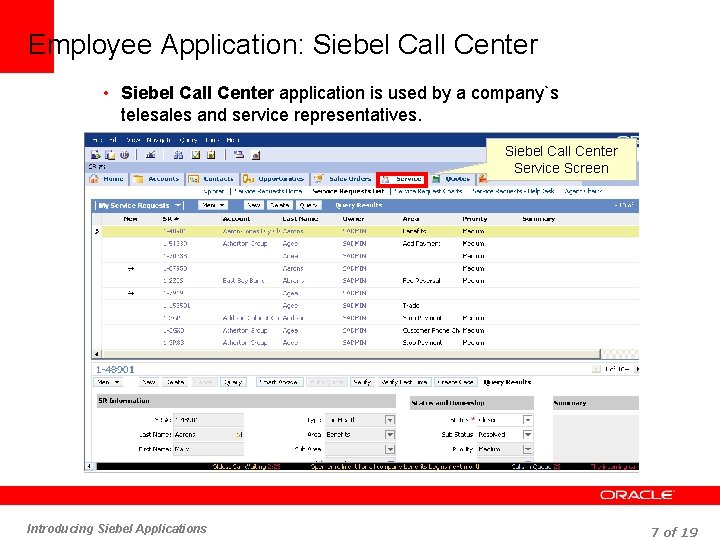Click the row selector arrow of highlighted row

(x=97, y=231)
